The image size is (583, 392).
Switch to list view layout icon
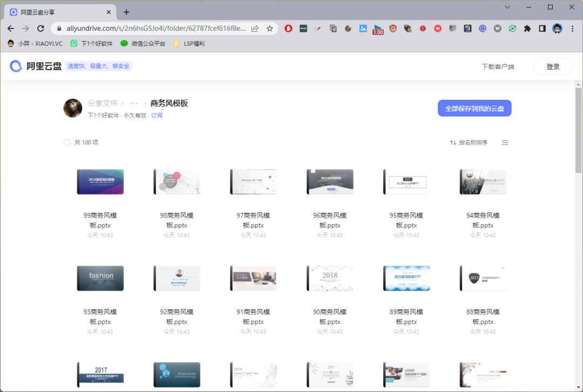[x=505, y=143]
